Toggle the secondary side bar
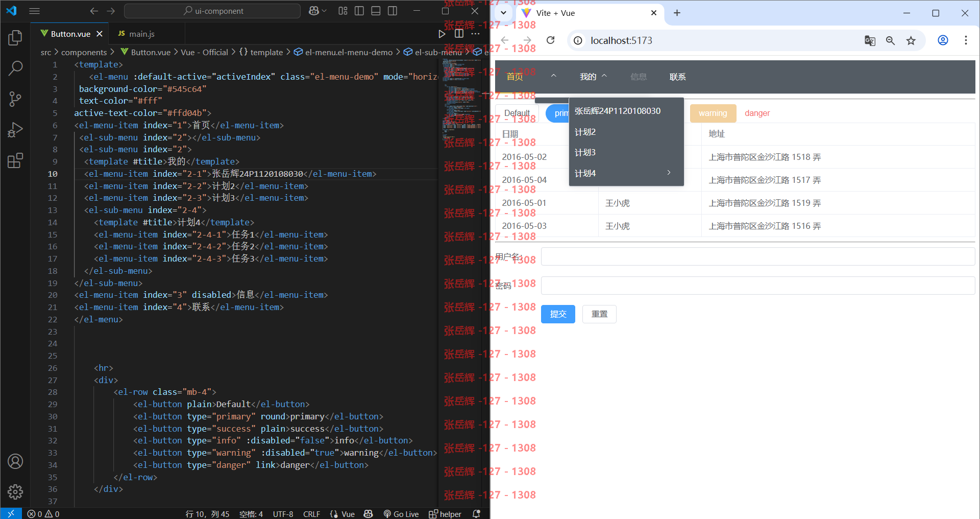 coord(393,11)
